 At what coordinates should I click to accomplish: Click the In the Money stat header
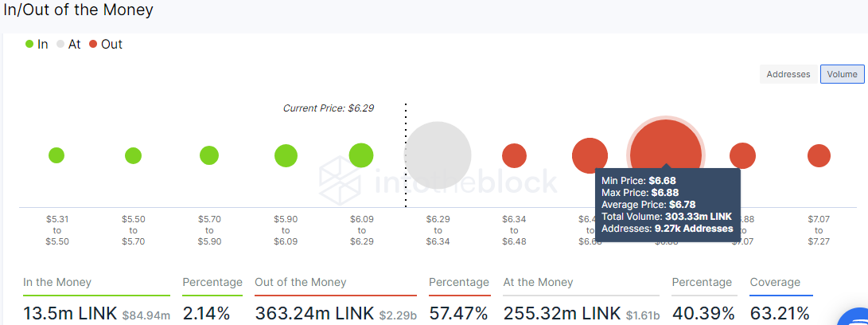tap(57, 282)
